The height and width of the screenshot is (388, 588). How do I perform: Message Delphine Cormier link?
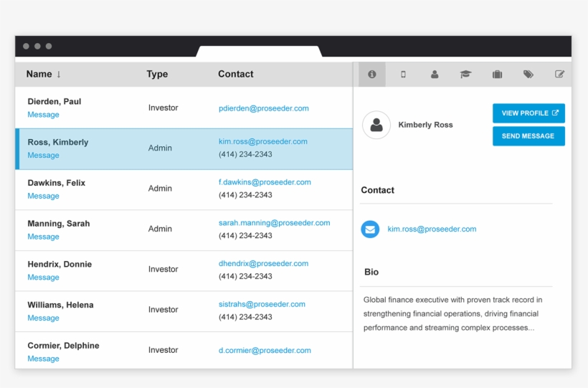click(x=44, y=359)
